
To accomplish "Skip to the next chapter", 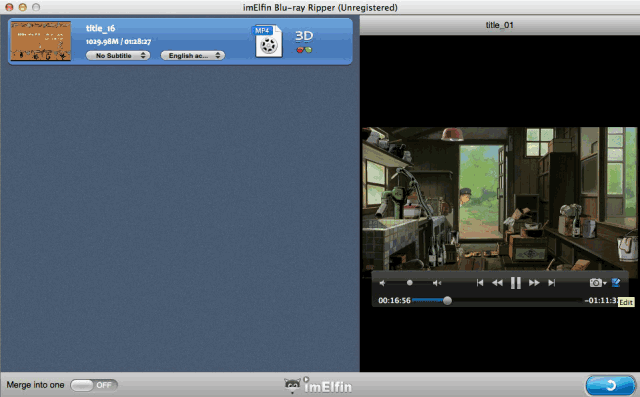I will [x=551, y=283].
